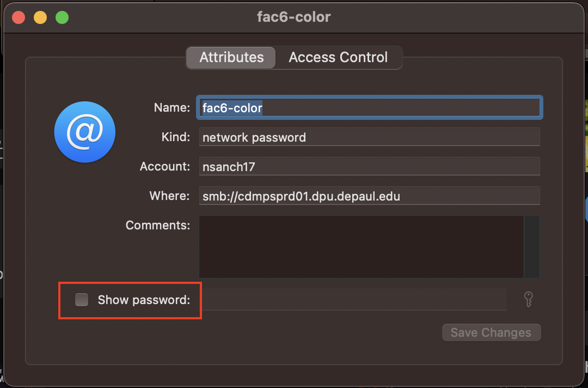Click the Show password label text

click(x=144, y=300)
